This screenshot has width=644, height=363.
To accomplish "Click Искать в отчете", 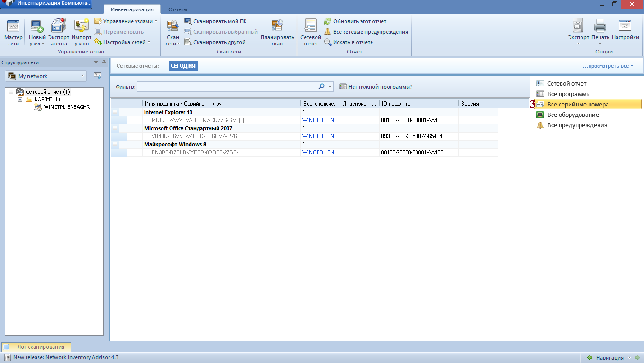I will click(x=349, y=42).
